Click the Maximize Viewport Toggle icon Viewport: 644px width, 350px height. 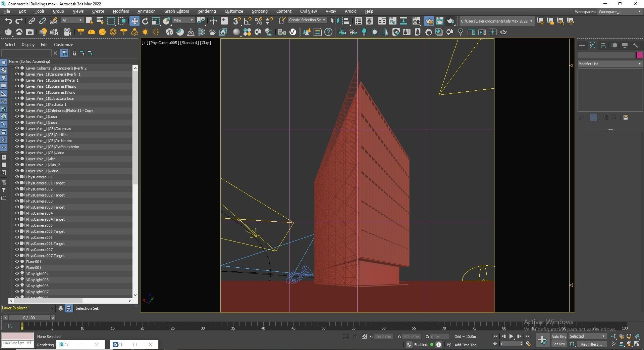(637, 344)
